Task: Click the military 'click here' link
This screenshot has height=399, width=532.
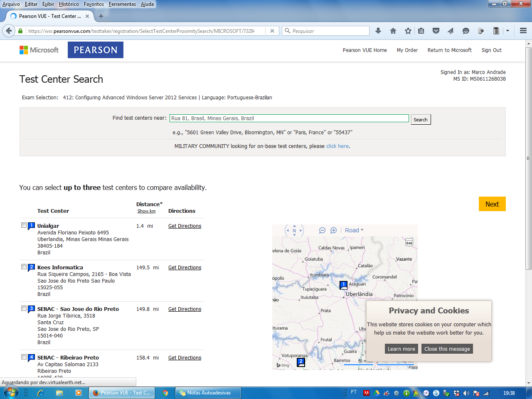Action: [x=337, y=146]
